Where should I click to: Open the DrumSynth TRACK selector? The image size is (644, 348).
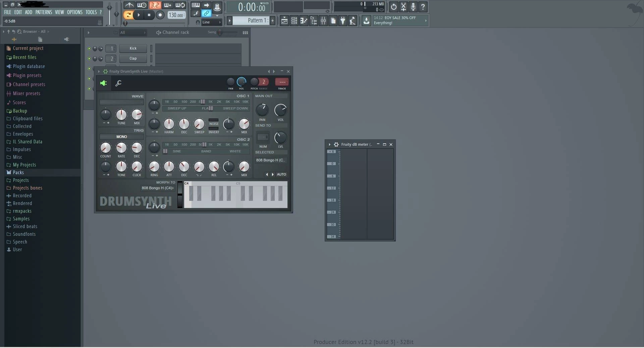pyautogui.click(x=282, y=82)
